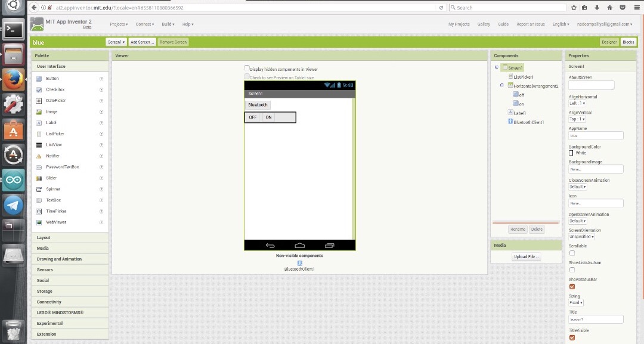Open the BackgroundColor White color swatch
Screen dimensions: 644x344
[x=571, y=153]
